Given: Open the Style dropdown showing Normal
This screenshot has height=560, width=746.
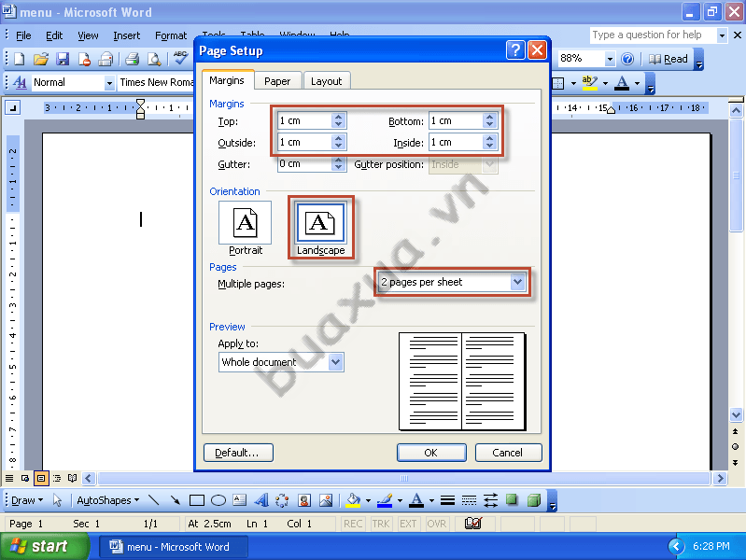Looking at the screenshot, I should [x=109, y=83].
